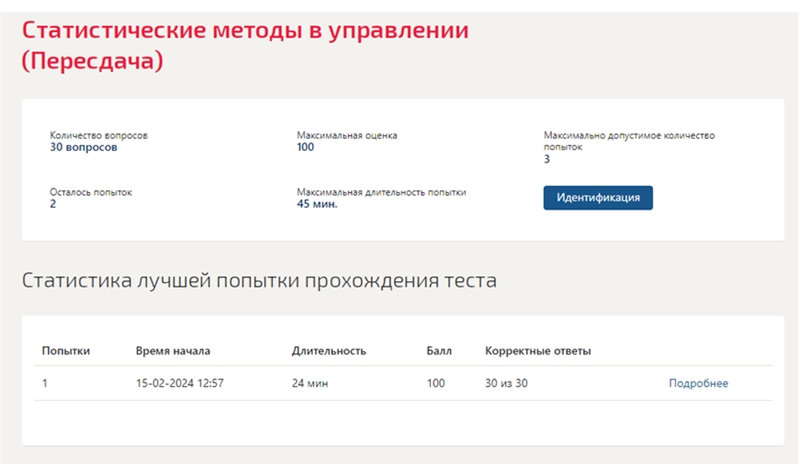Click the Максимальная оценка label
This screenshot has width=800, height=466.
[347, 135]
